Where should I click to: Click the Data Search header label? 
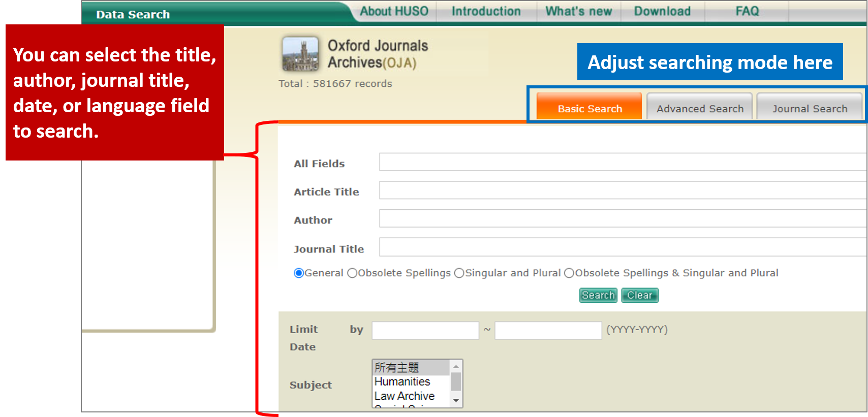pos(133,14)
